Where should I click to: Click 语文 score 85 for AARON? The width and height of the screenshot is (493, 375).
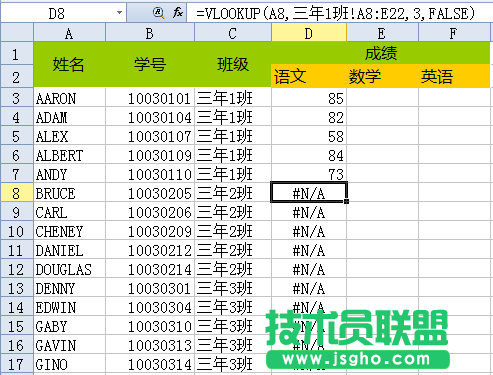(x=309, y=98)
